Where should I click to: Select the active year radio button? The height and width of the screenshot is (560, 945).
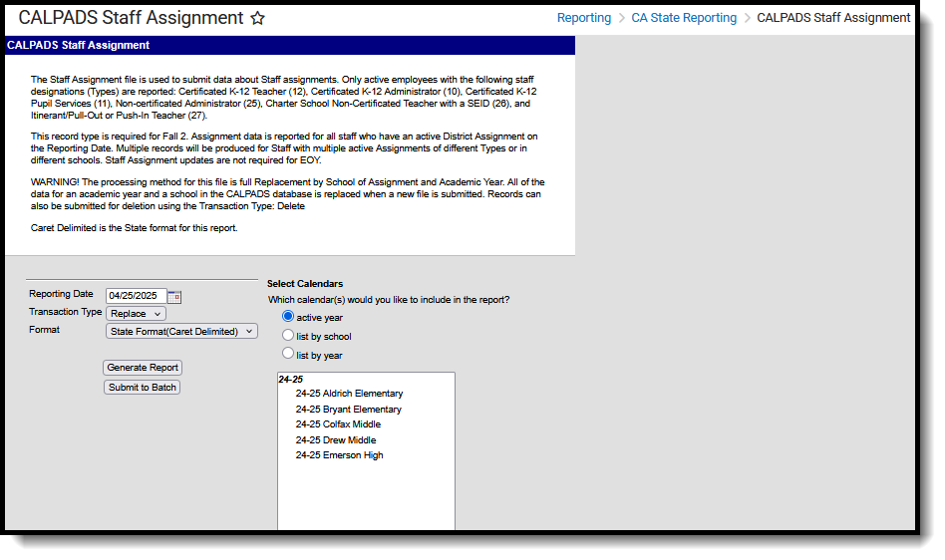[x=288, y=316]
